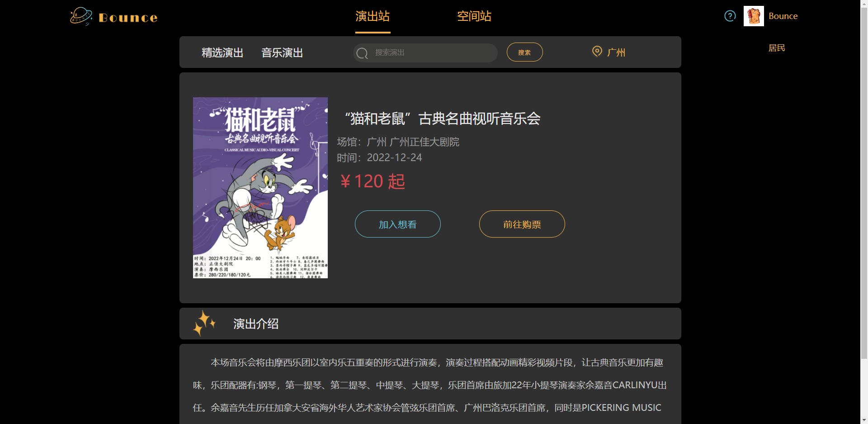Viewport: 868px width, 424px height.
Task: Open the 精选演出 category
Action: (222, 52)
